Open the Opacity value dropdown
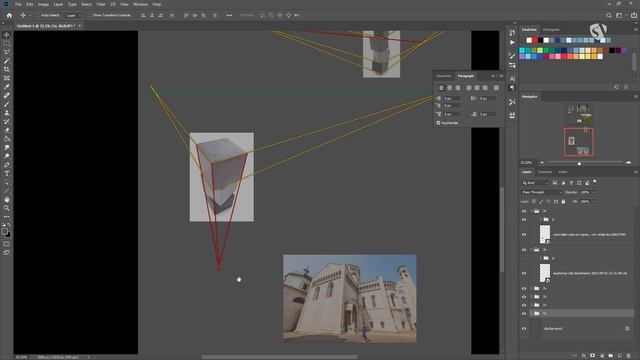 [x=593, y=192]
